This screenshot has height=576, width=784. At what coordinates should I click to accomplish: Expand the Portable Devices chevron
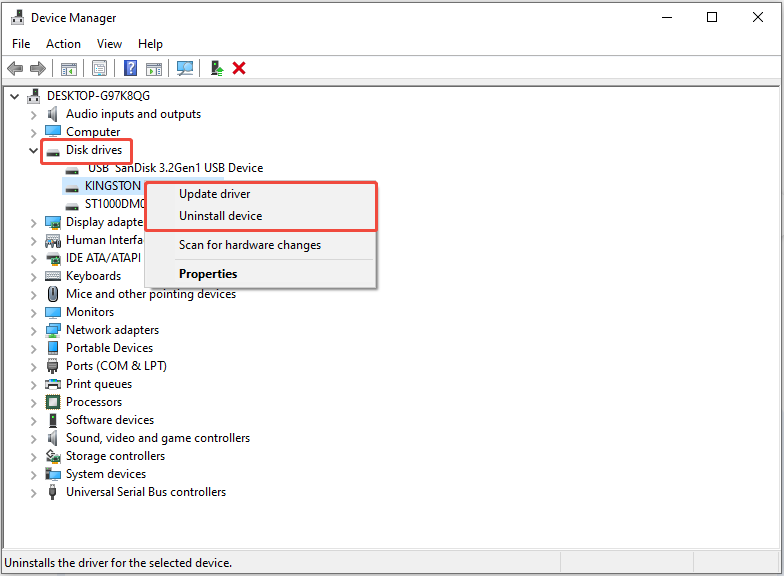34,348
